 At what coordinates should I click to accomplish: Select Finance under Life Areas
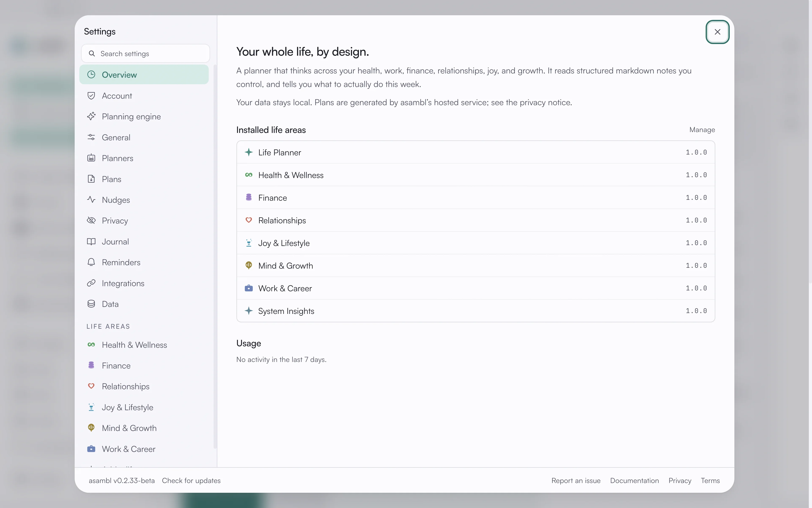click(144, 366)
